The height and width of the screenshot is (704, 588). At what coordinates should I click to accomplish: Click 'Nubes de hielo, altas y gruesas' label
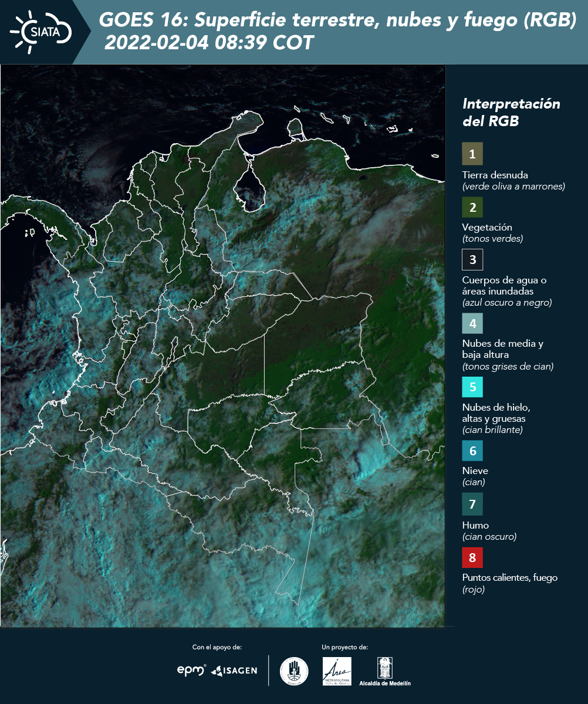coord(496,413)
